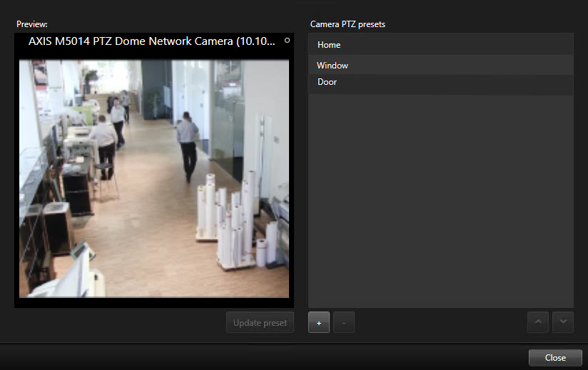Viewport: 588px width, 370px height.
Task: Click the AXIS M5014 camera title bar
Action: 151,42
